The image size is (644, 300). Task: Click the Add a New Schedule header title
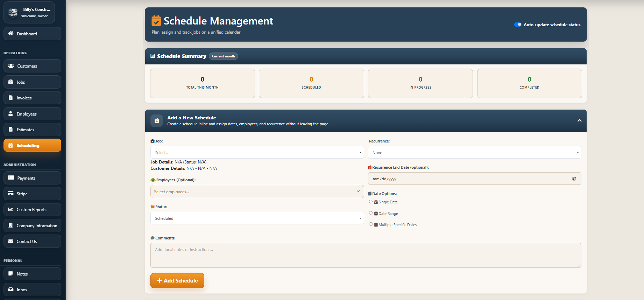[192, 118]
